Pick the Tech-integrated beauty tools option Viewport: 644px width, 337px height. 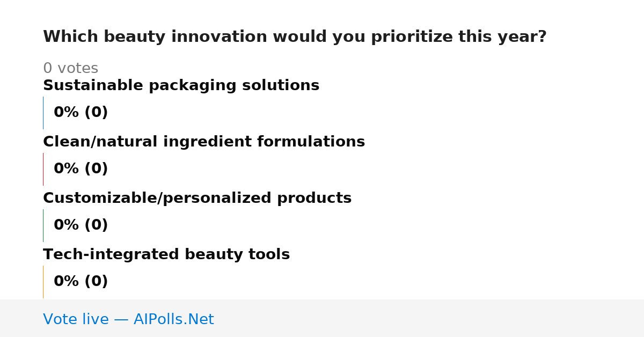pyautogui.click(x=166, y=254)
